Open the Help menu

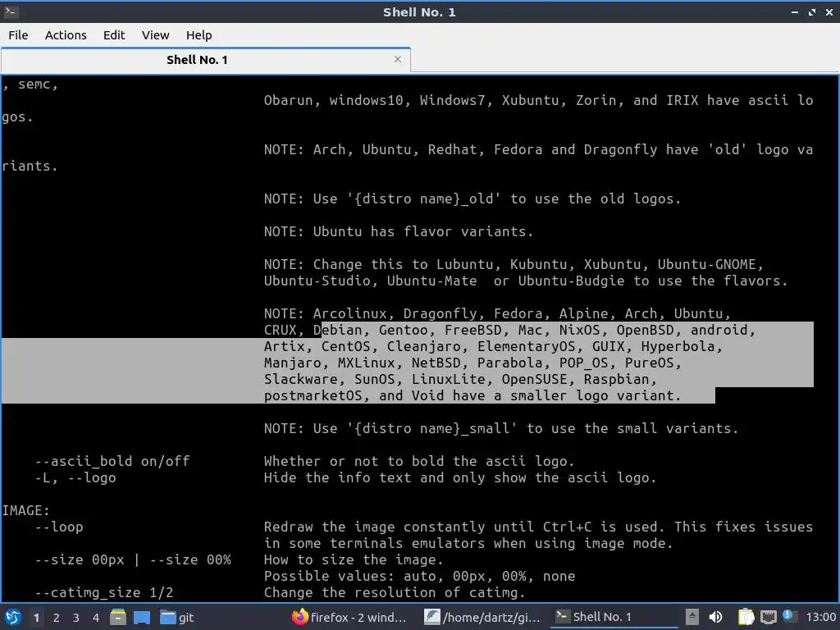[199, 35]
